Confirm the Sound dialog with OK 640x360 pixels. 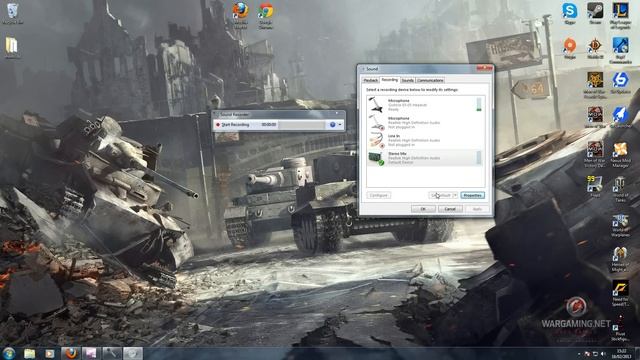click(x=423, y=209)
